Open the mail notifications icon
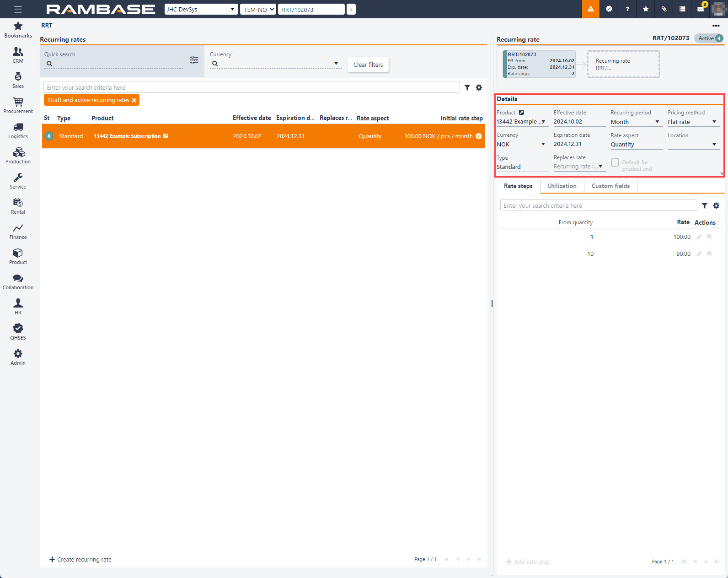This screenshot has height=578, width=728. 701,9
